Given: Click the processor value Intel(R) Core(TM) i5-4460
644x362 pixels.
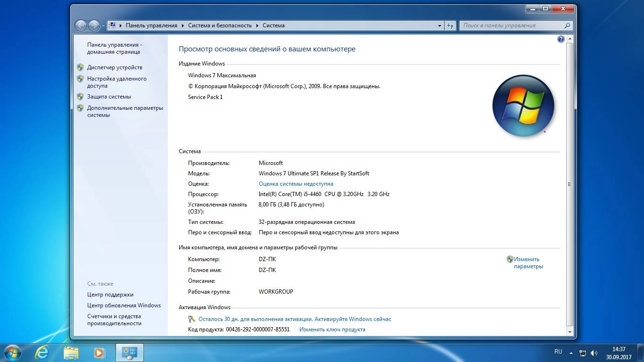Looking at the screenshot, I should [x=324, y=194].
